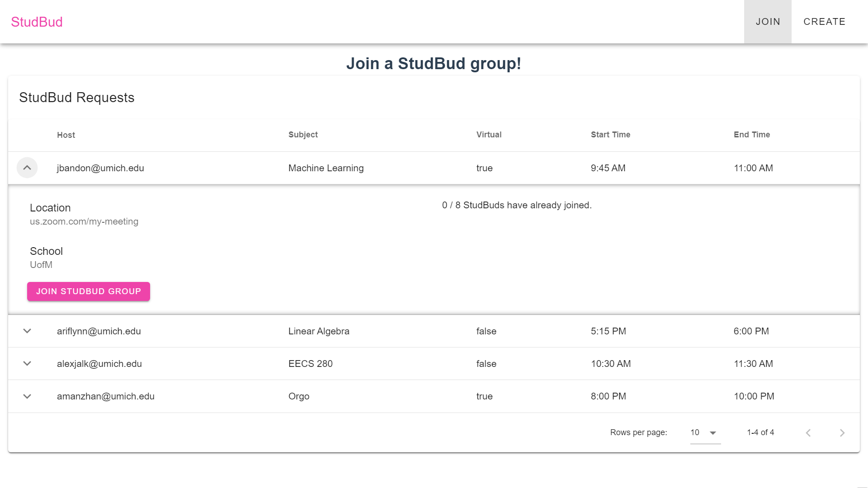Sort by Virtual column header

coord(489,135)
